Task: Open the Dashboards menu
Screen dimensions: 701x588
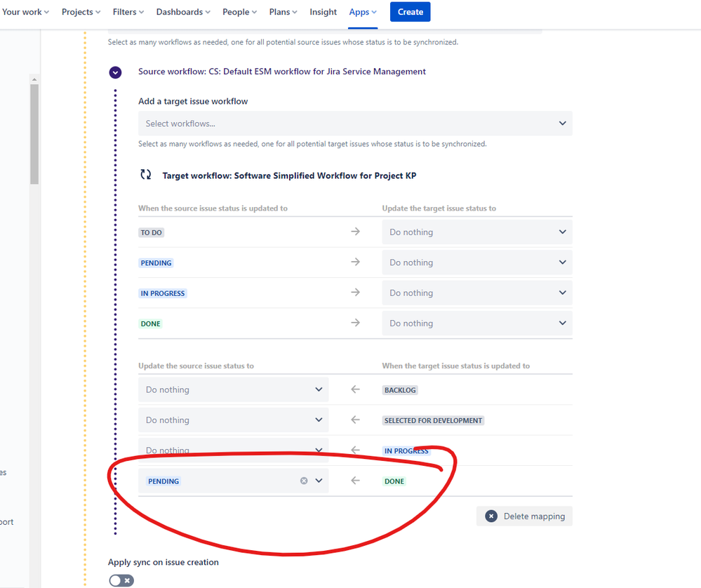Action: point(183,12)
